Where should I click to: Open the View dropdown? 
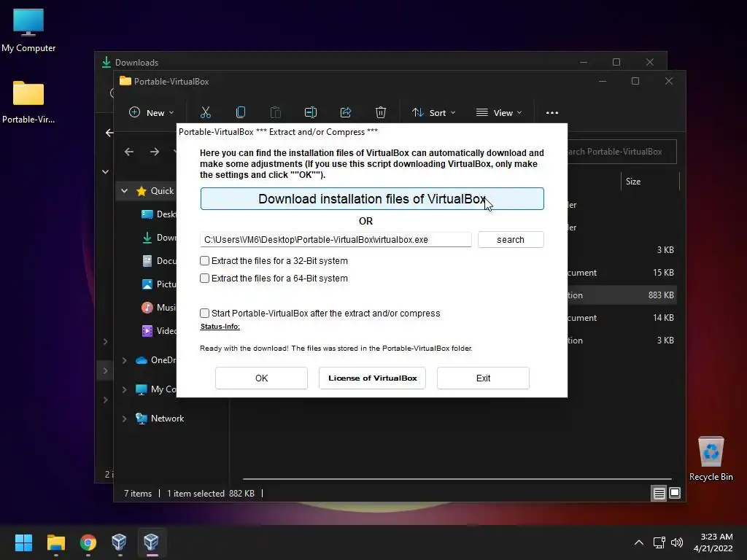(499, 113)
